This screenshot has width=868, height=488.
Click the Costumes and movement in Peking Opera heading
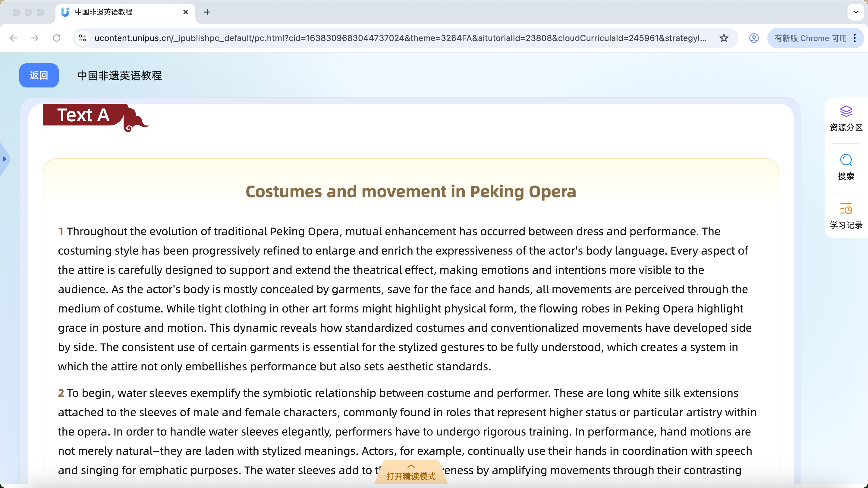point(411,192)
